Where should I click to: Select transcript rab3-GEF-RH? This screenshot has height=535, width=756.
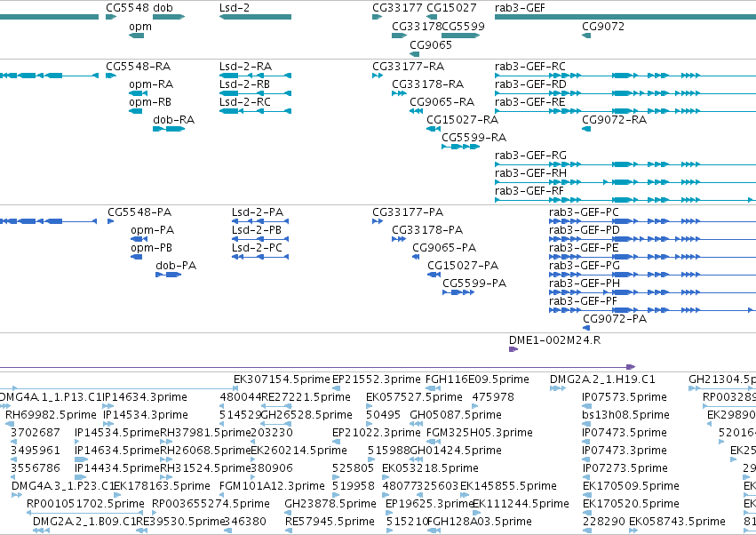click(625, 182)
